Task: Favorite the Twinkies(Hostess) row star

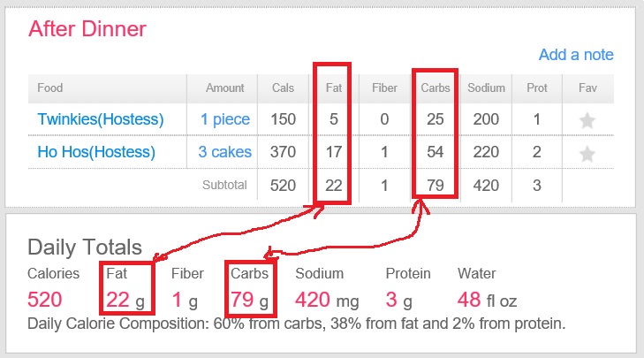Action: pos(587,119)
